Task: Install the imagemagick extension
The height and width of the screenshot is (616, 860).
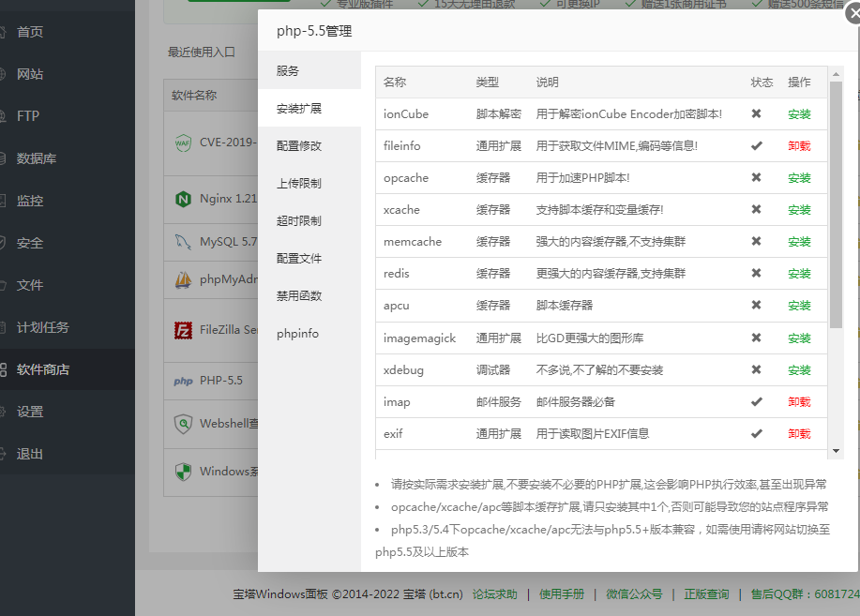Action: click(x=799, y=338)
